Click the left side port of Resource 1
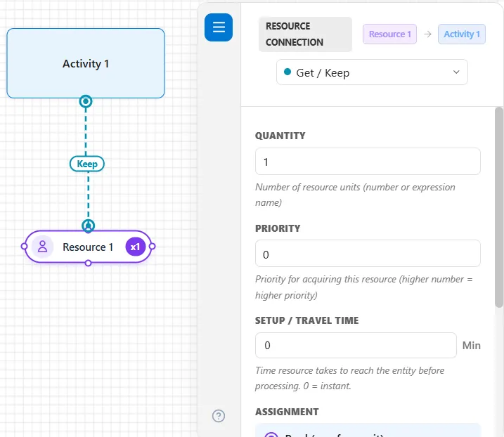The image size is (504, 437). [x=24, y=247]
